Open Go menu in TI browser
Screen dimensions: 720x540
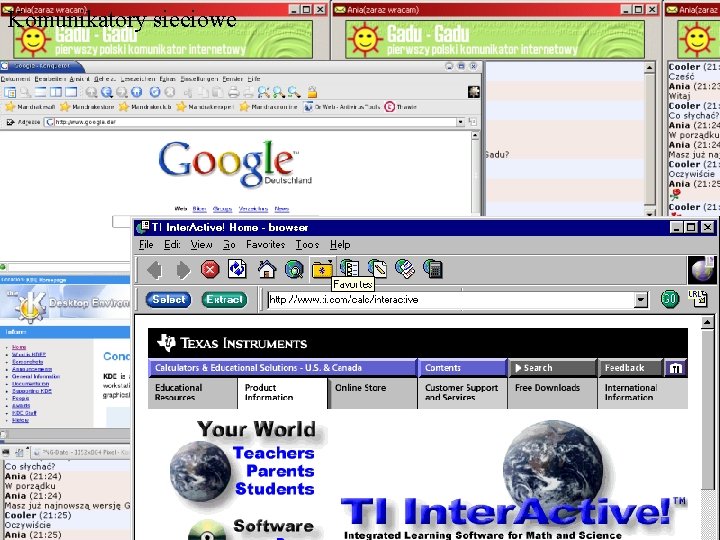229,245
